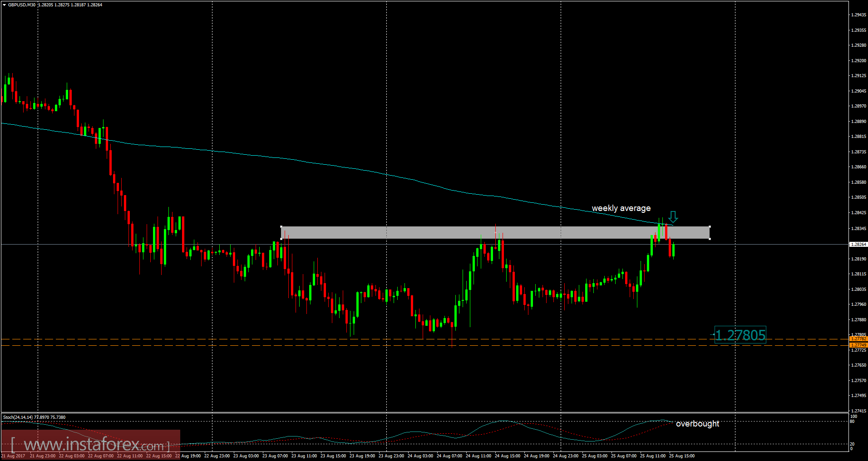Click the 1.27415 price axis label
Screen dimensions: 868x461
(x=858, y=411)
